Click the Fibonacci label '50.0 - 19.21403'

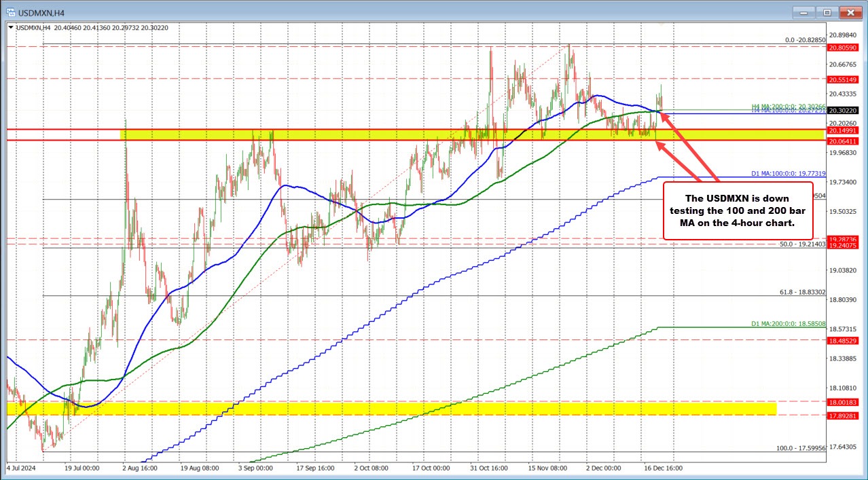802,243
